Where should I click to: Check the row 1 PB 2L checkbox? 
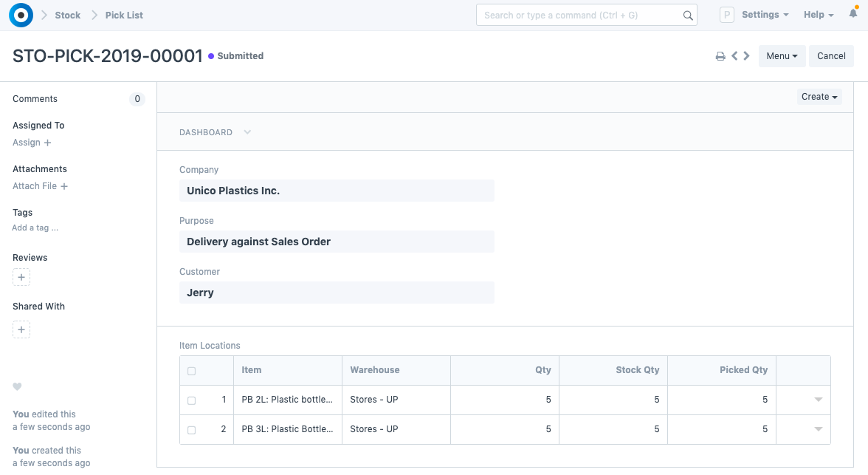[192, 400]
